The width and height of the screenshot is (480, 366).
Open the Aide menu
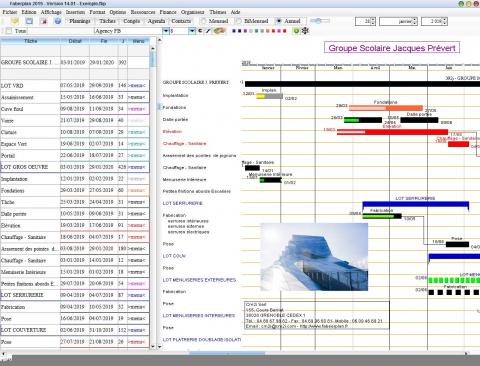point(235,12)
